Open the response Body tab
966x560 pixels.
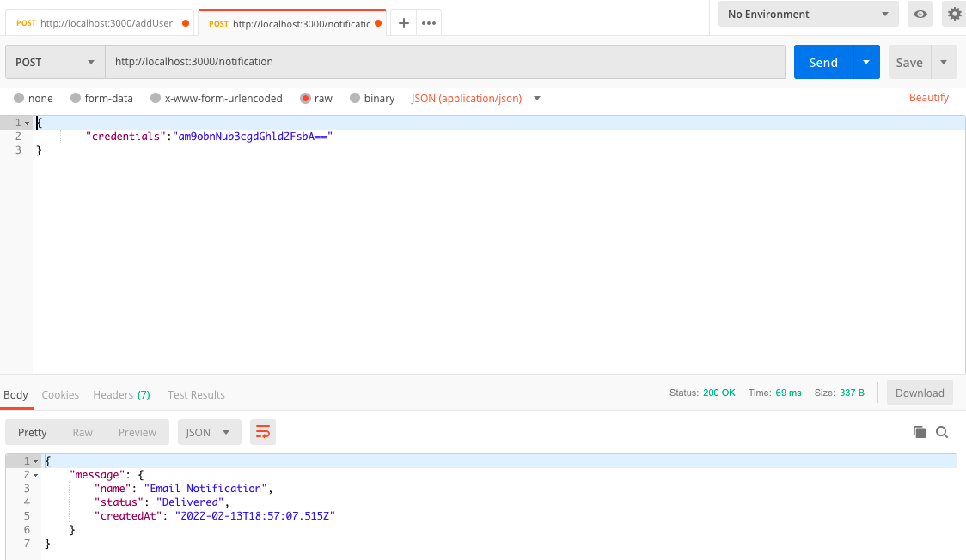[15, 394]
